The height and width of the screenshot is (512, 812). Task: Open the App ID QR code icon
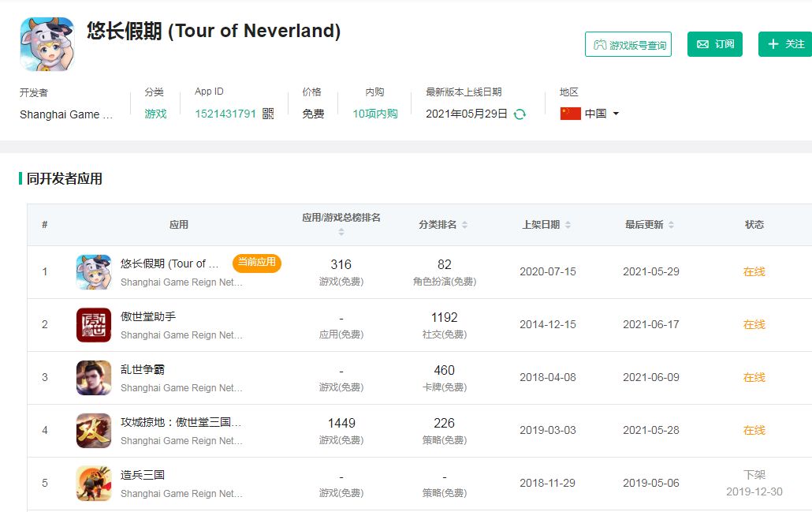click(x=268, y=114)
